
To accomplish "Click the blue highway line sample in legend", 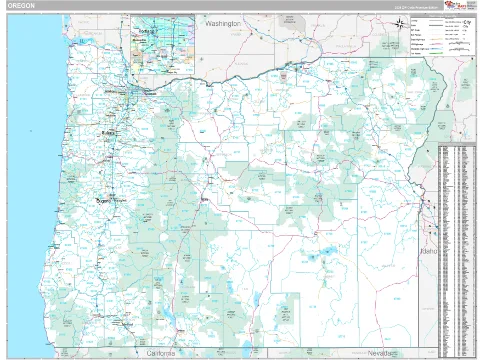I will [x=436, y=49].
